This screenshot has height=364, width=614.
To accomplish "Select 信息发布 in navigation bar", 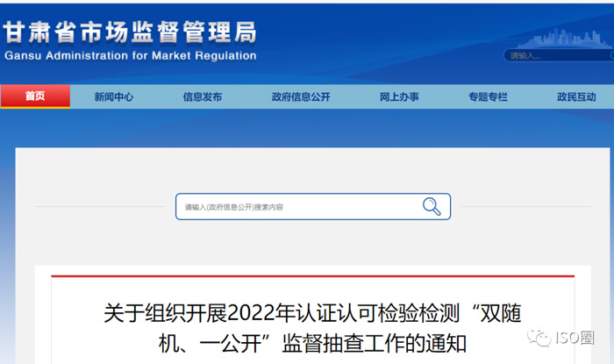I will 203,96.
